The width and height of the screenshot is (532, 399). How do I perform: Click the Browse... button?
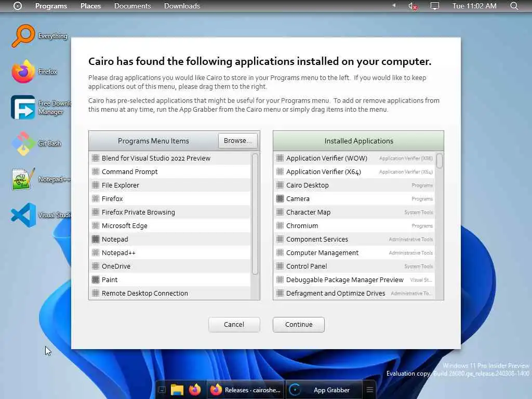tap(238, 140)
